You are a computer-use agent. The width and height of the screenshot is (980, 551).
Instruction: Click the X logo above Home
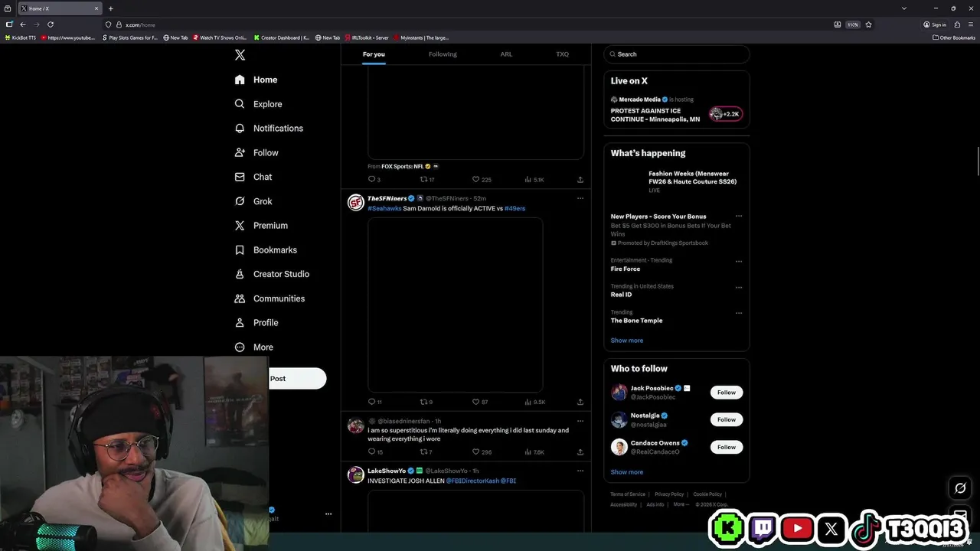[240, 55]
